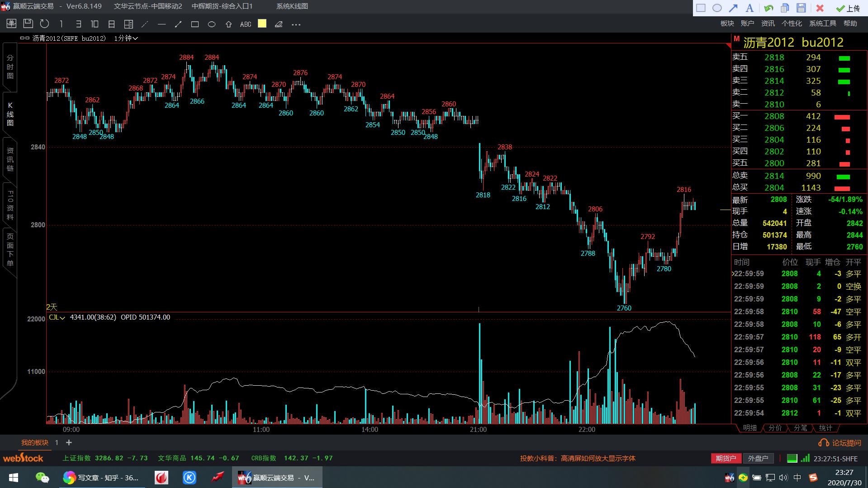Switch to the K线图 side tab
The width and height of the screenshot is (868, 488).
[10, 114]
